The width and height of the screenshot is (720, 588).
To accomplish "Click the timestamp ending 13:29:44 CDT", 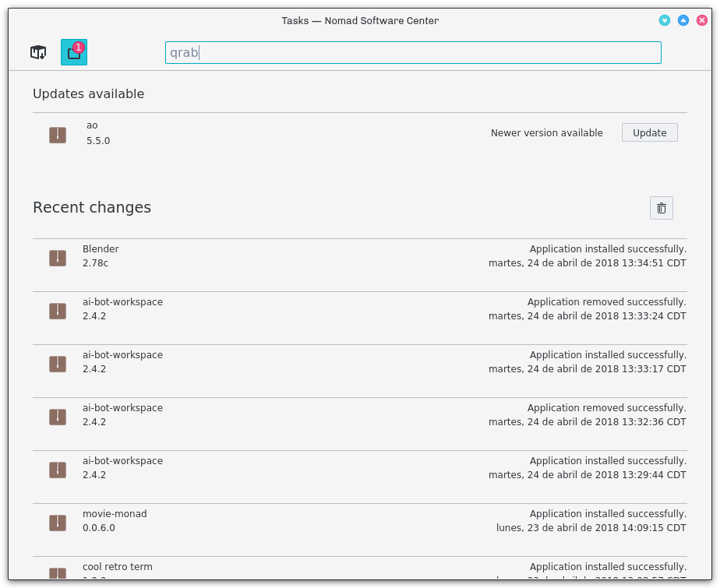I will pos(588,475).
